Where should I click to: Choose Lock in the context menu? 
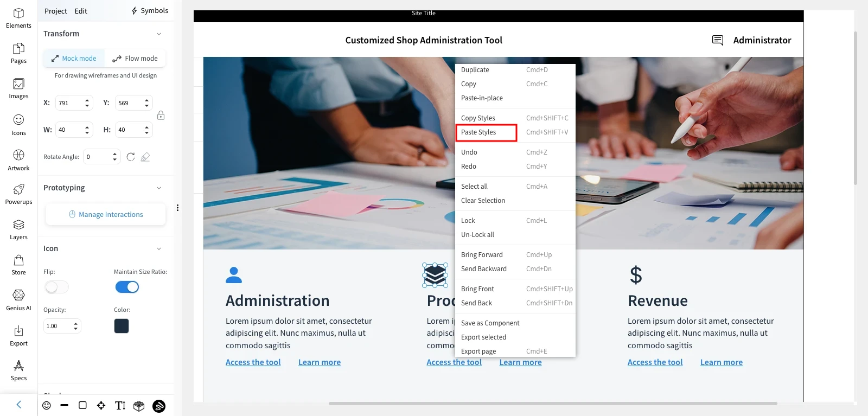[x=515, y=221]
